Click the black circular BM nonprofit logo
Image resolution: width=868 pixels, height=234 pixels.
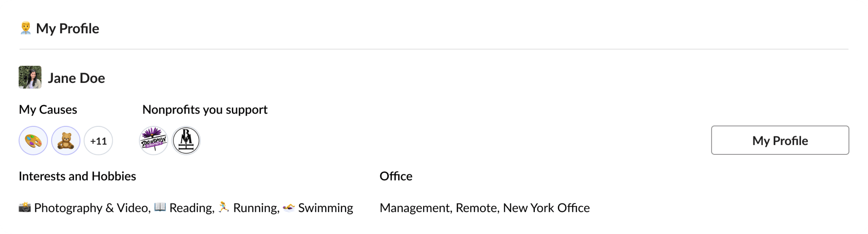[186, 141]
